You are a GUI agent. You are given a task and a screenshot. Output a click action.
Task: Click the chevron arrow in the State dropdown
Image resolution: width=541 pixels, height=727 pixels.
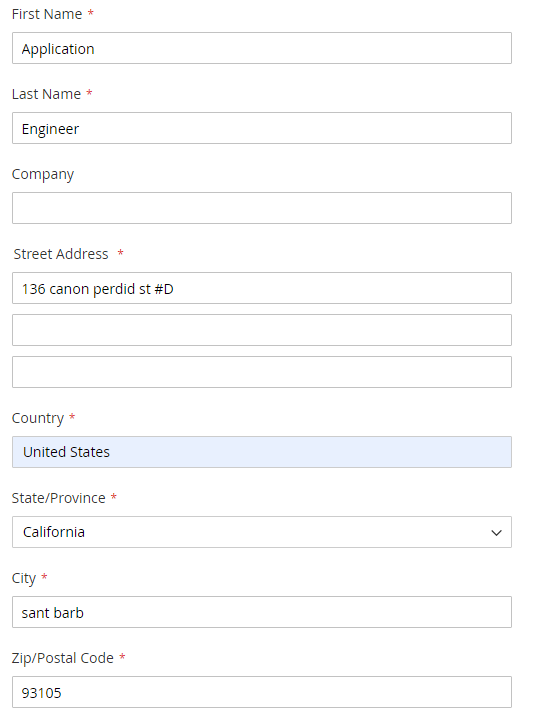pos(496,533)
